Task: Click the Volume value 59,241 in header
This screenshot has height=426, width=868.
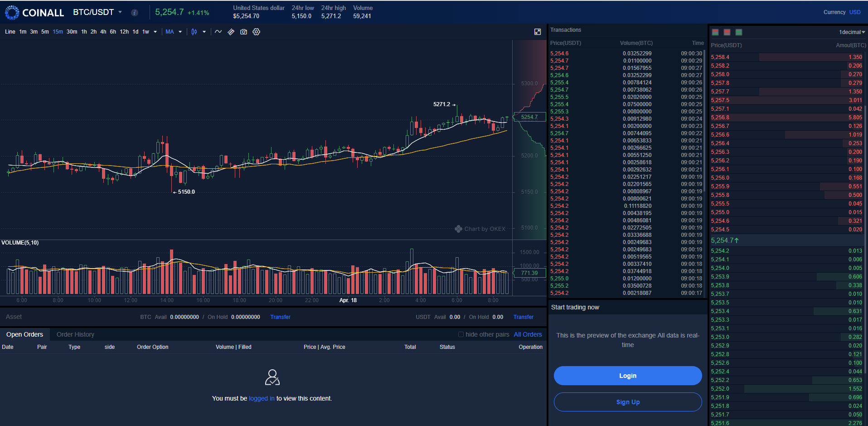Action: (362, 16)
